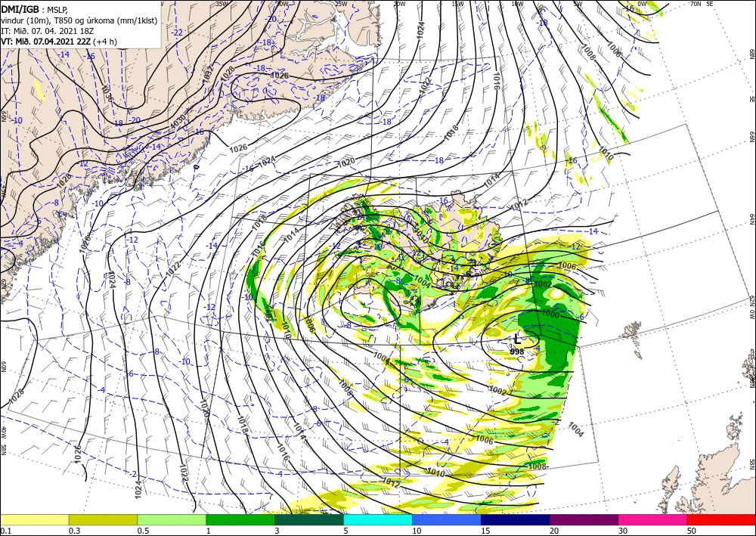The height and width of the screenshot is (536, 756).
Task: Click the '15W' longitude label
Action: click(457, 4)
